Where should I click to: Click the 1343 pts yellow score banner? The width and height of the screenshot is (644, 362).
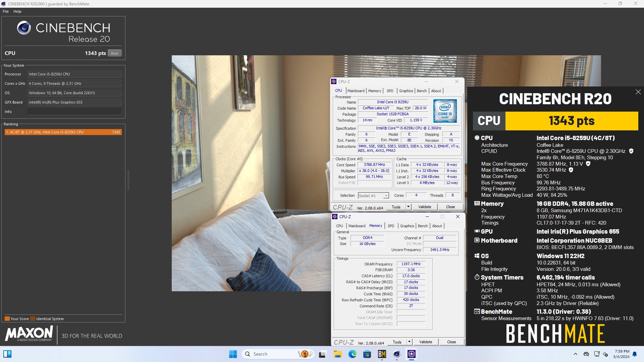tap(572, 121)
